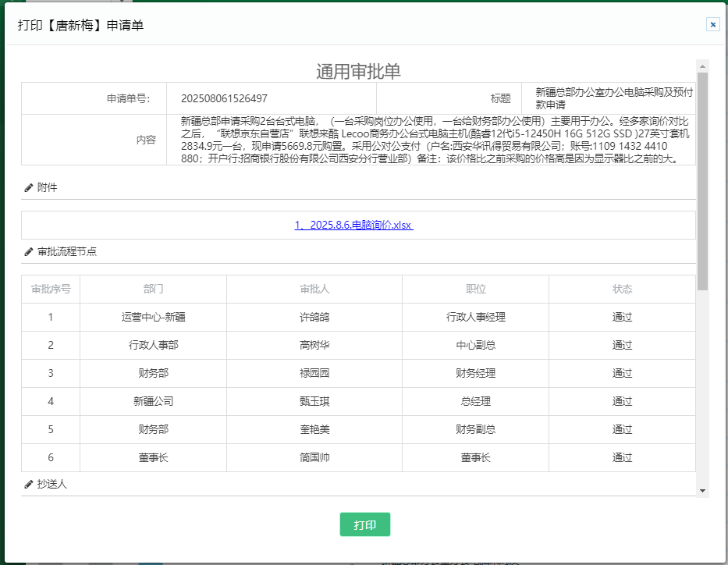Click approver 甄玉琪 in the table
The height and width of the screenshot is (565, 728).
click(314, 401)
